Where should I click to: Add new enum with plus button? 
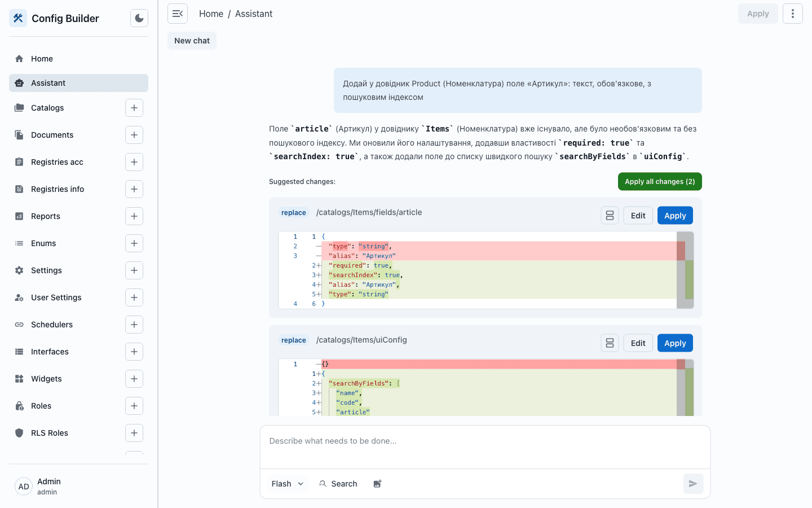pos(134,243)
